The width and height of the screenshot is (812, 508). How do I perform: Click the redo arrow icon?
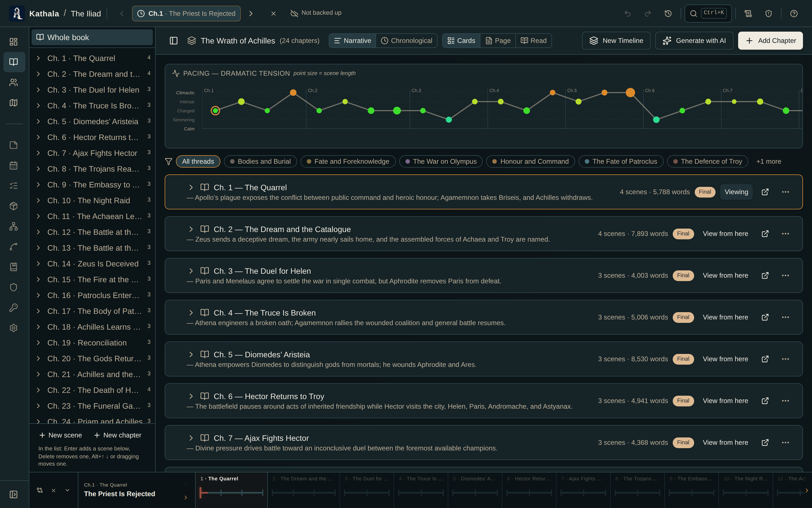pos(648,14)
